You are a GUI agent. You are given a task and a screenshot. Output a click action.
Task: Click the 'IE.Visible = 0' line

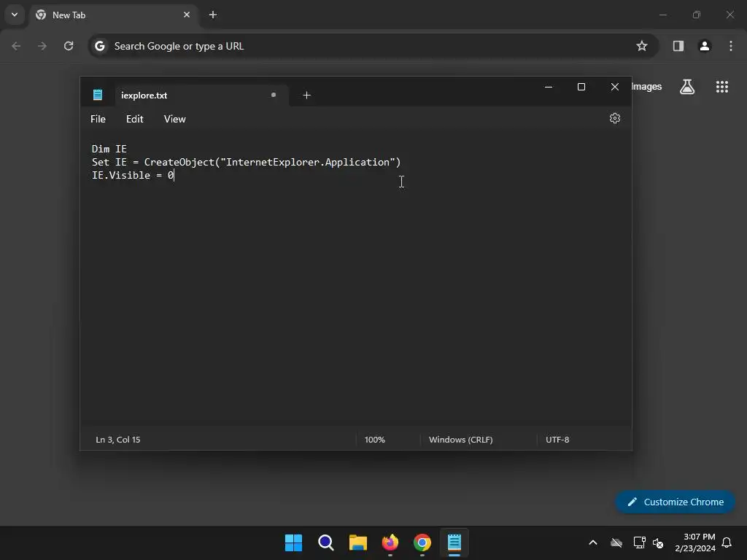[x=133, y=175]
